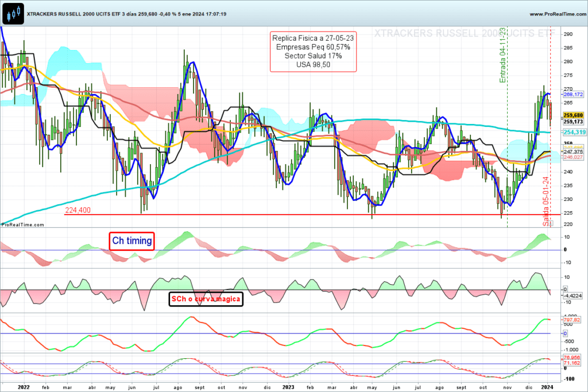Click the -100 oscillator axis label
Viewport: 588px width, 392px height.
pos(569,379)
